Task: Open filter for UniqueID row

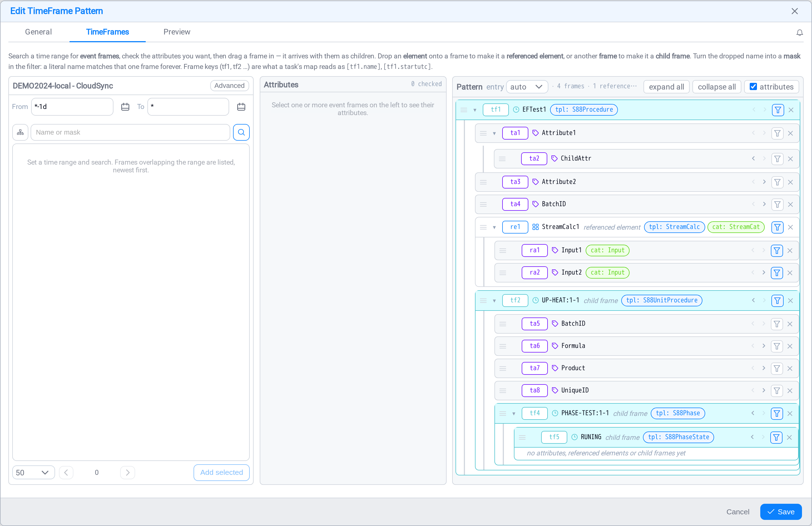Action: coord(777,391)
